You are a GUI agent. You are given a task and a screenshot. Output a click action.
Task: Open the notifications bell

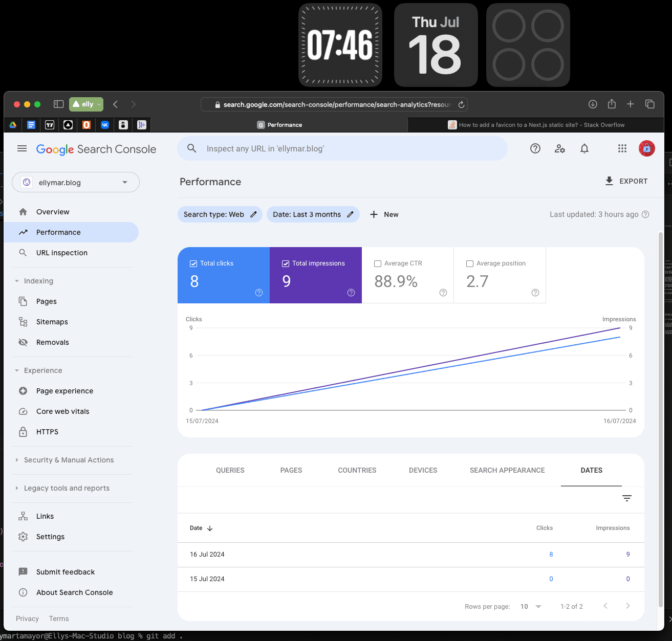pyautogui.click(x=584, y=148)
